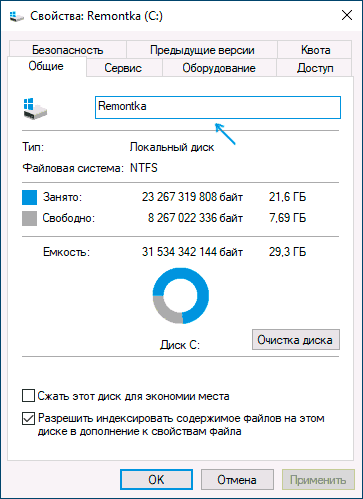This screenshot has width=363, height=499.
Task: Select the Общие tab
Action: pos(46,66)
